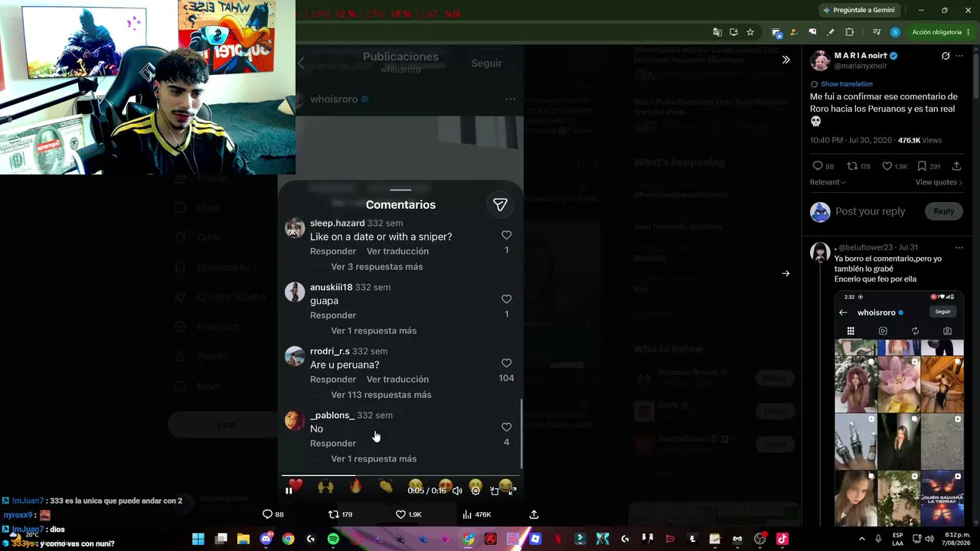Viewport: 980px width, 551px height.
Task: Open the Chrome translate page icon
Action: (717, 32)
